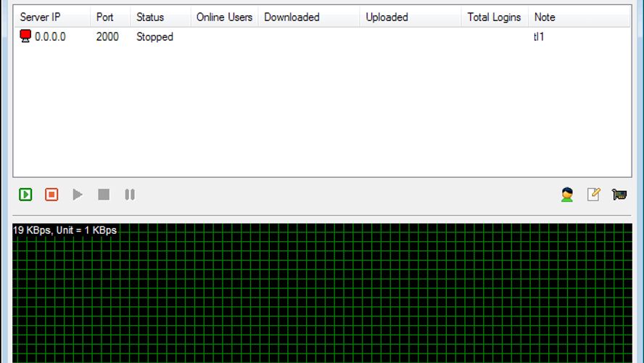Click the gray play Start server icon
This screenshot has width=644, height=363.
coord(77,195)
